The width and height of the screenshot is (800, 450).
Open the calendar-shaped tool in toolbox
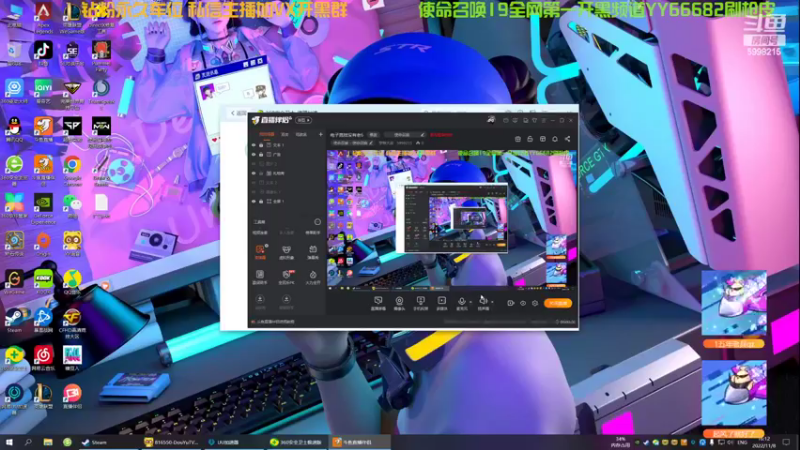pos(313,249)
